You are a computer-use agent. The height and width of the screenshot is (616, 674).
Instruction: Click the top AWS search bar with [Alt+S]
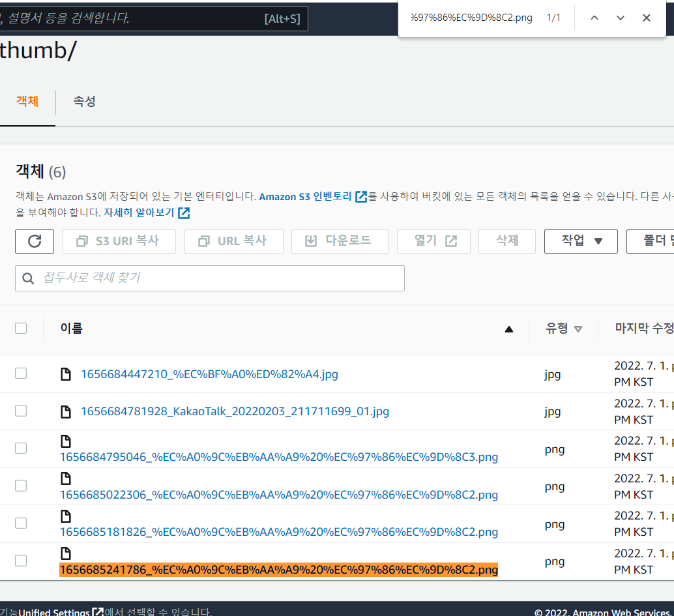[x=153, y=18]
